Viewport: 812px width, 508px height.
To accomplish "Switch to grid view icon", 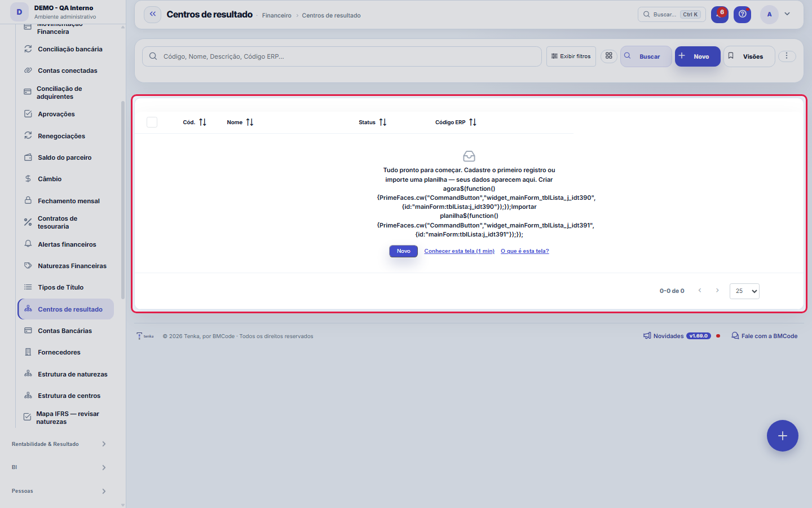I will 609,56.
